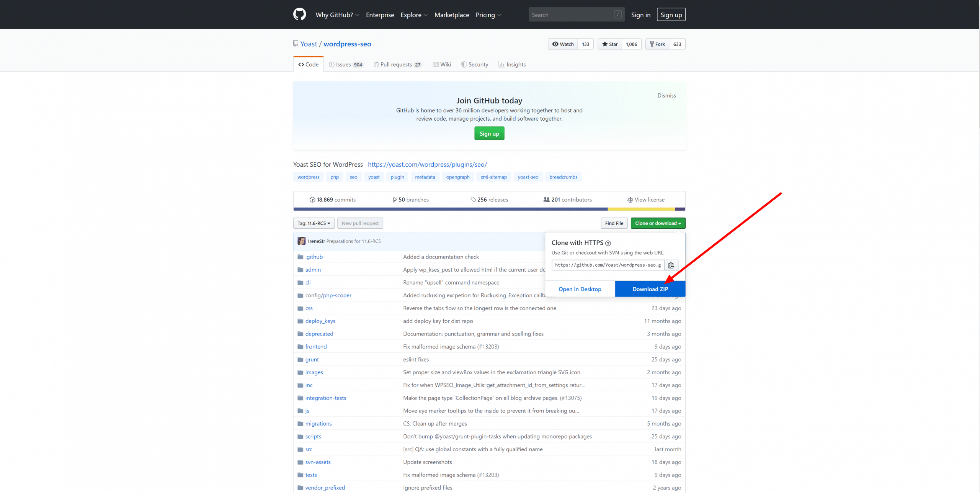Viewport: 980px width, 493px height.
Task: Click the help icon beside Clone with HTTPS
Action: 608,243
